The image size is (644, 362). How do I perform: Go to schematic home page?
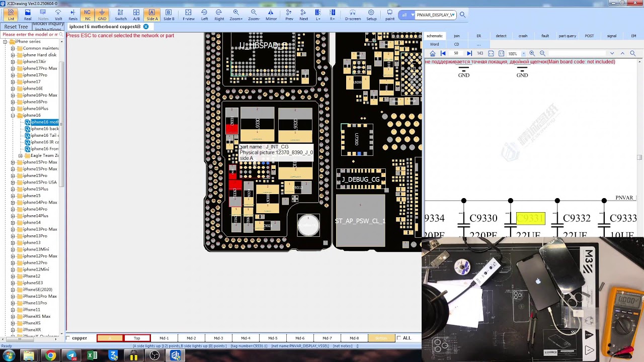[432, 53]
